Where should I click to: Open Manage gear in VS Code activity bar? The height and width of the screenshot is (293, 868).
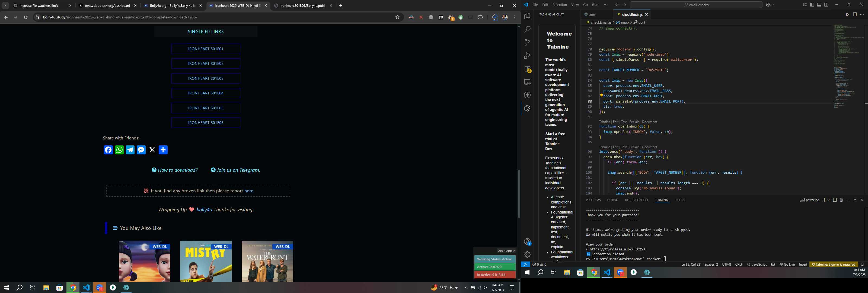pyautogui.click(x=527, y=254)
